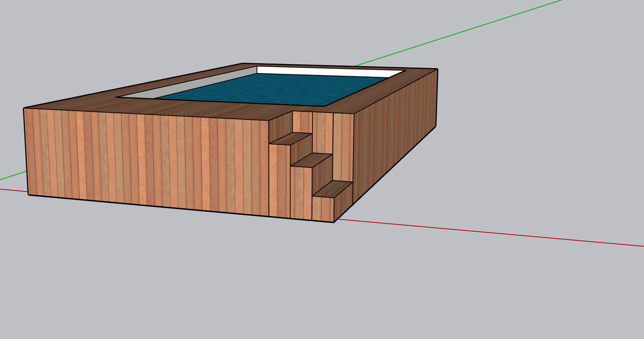
Task: Select the middle stair tread
Action: [x=312, y=160]
